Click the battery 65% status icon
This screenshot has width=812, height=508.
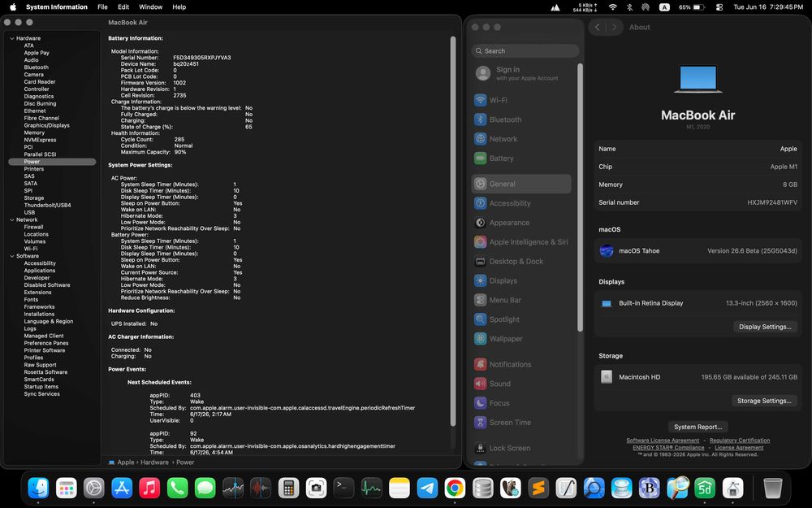(692, 7)
